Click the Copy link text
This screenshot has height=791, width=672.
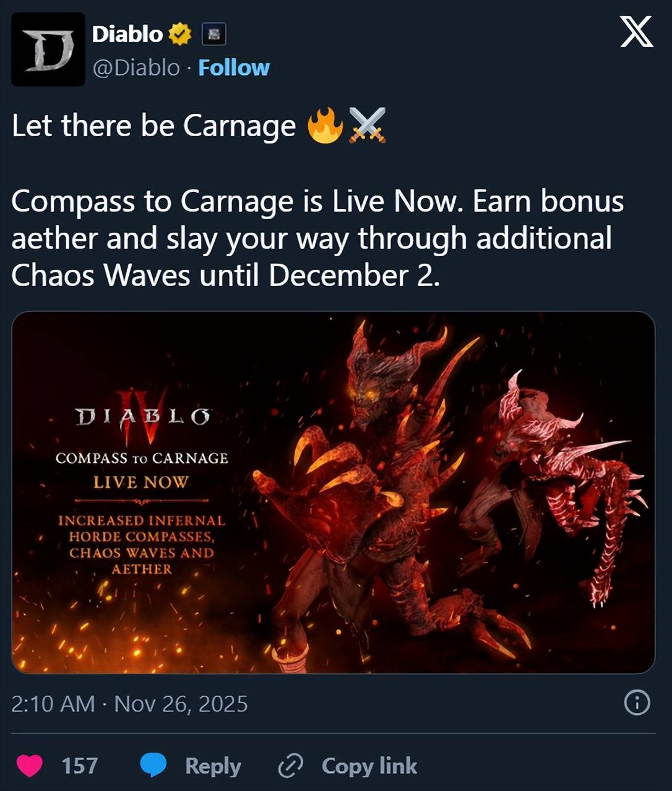coord(369,766)
